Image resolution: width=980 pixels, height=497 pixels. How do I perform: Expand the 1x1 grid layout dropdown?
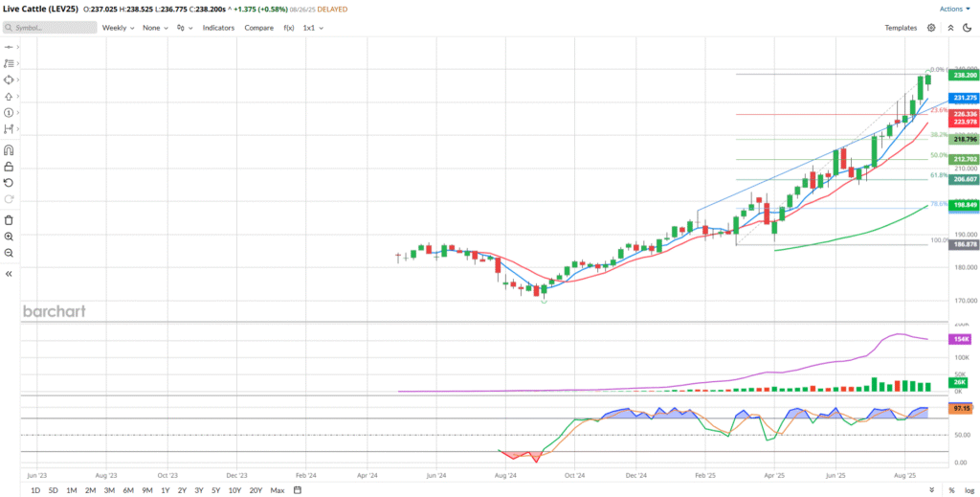[313, 28]
